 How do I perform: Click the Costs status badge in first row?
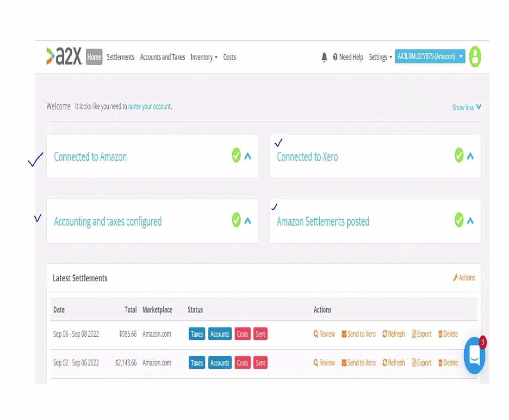click(242, 334)
